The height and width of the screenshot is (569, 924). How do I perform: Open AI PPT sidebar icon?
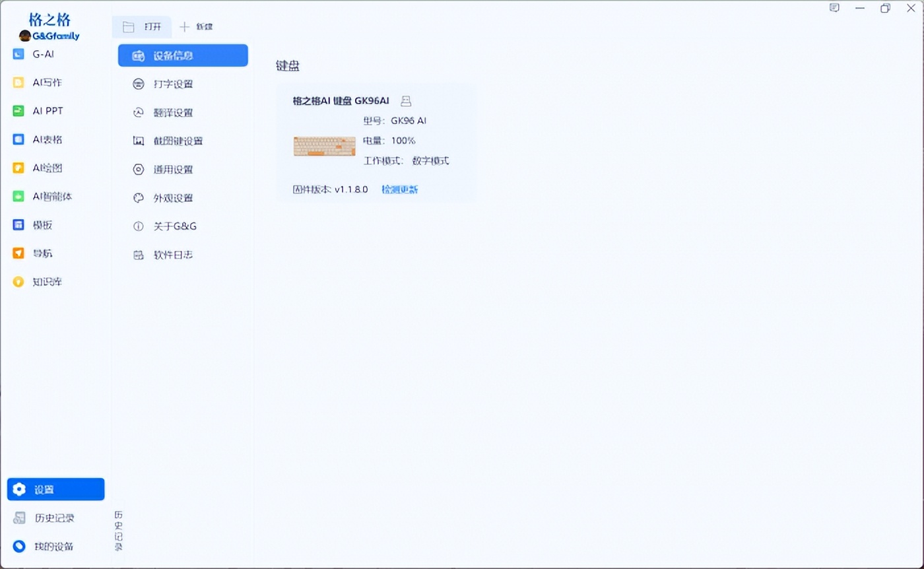18,111
